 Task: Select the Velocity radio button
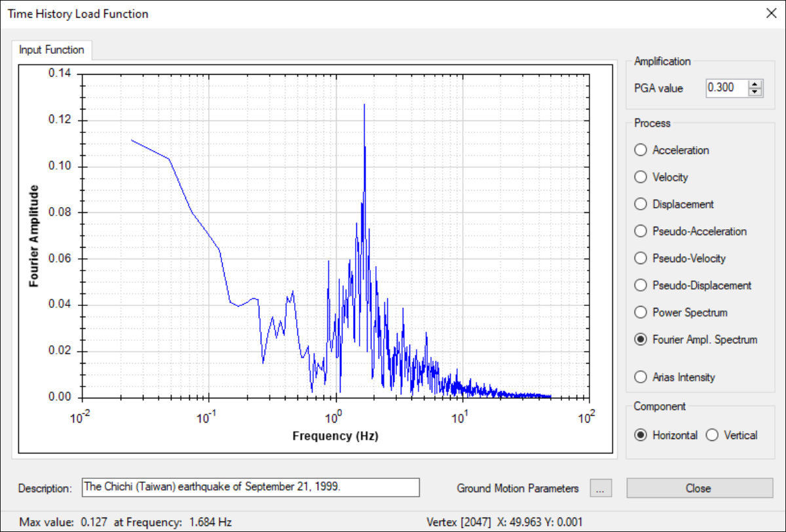(x=661, y=177)
